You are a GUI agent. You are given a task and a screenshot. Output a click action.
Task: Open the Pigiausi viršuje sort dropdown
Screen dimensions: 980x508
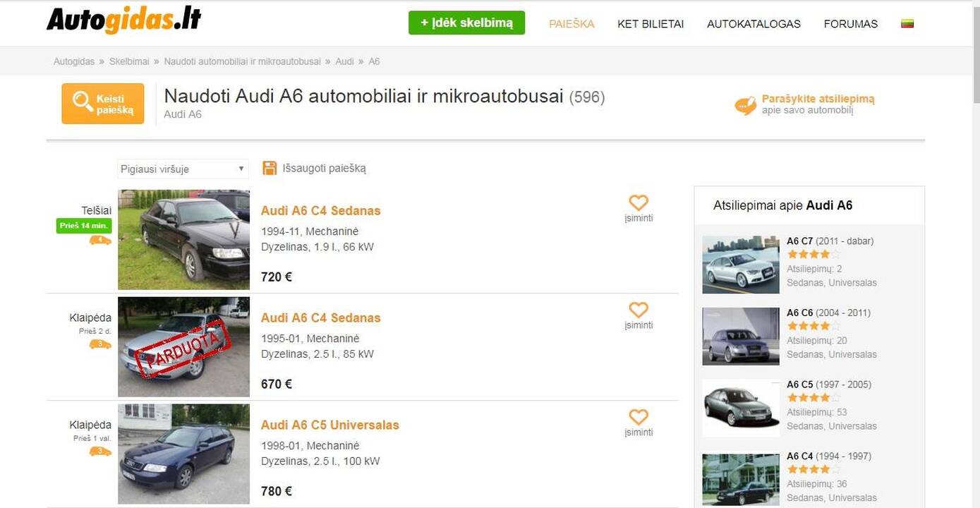coord(183,169)
